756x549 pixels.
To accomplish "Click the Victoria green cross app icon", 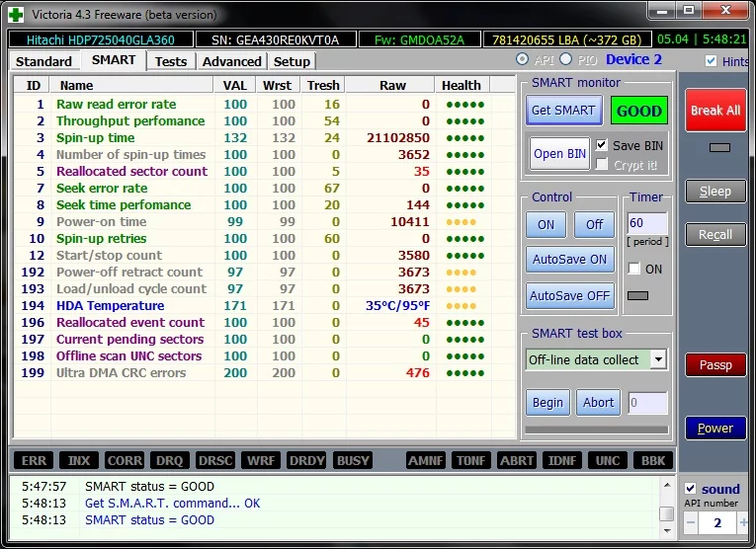I will pyautogui.click(x=16, y=13).
